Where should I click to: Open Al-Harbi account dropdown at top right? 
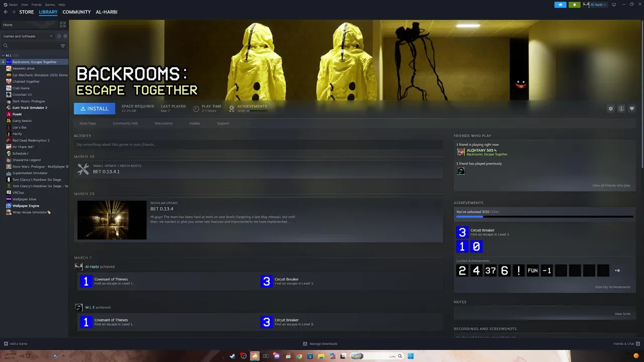pos(595,5)
